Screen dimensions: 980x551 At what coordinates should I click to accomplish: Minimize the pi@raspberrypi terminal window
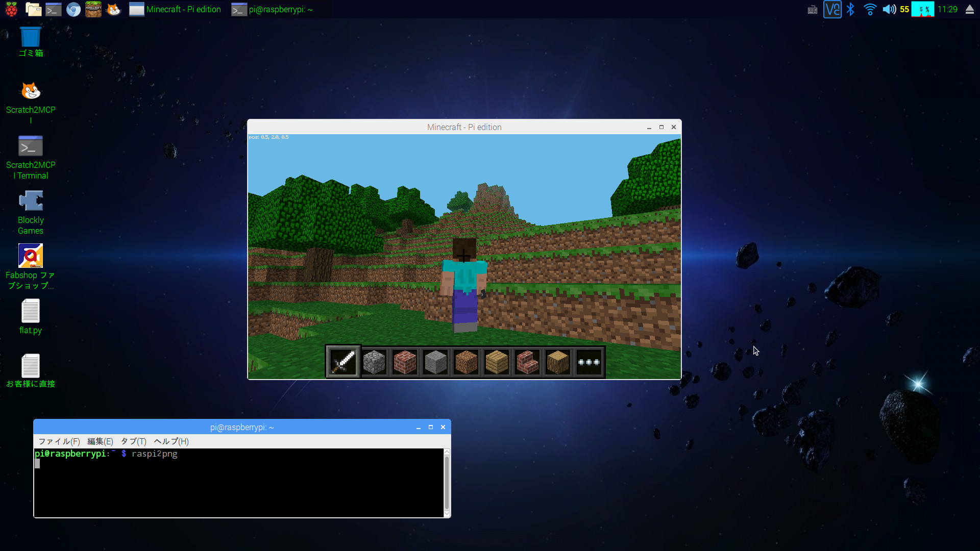click(418, 427)
